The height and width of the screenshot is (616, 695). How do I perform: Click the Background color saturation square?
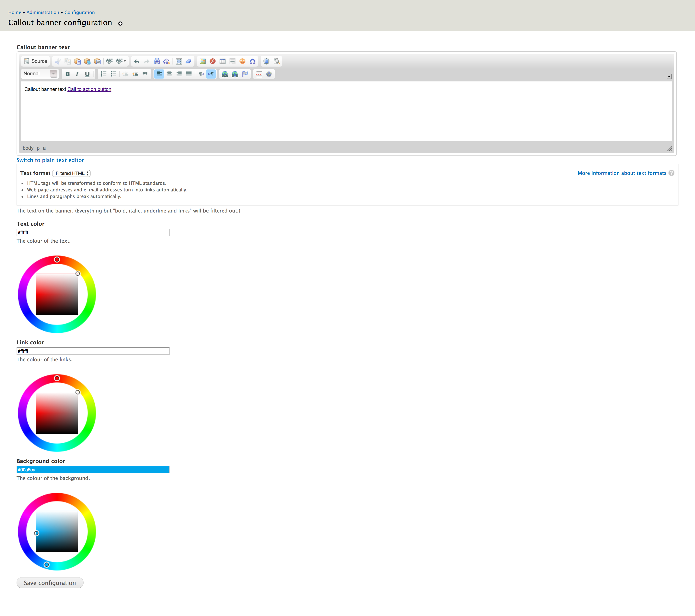click(57, 531)
